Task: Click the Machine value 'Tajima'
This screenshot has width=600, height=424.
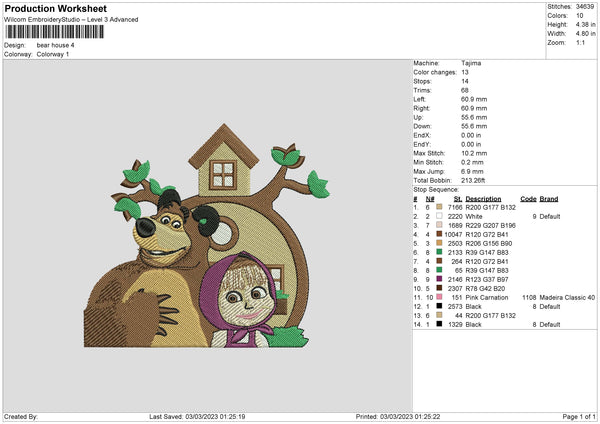Action: pyautogui.click(x=471, y=63)
